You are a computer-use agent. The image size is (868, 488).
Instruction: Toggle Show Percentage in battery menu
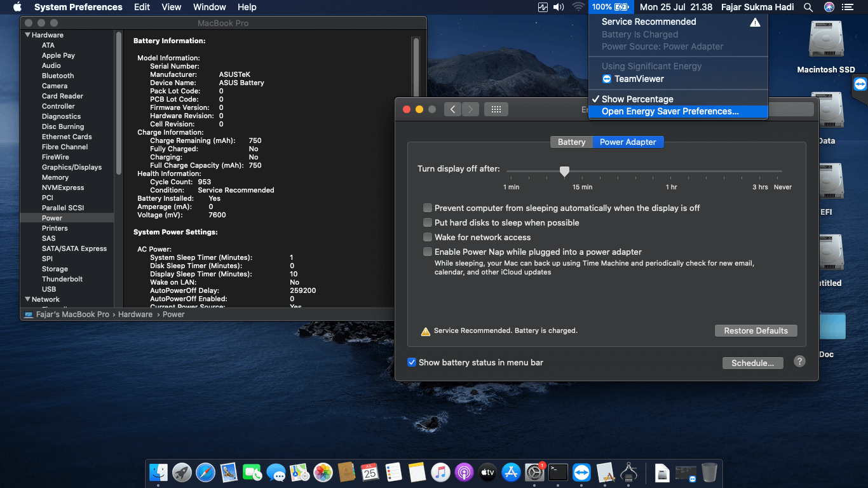[678, 99]
